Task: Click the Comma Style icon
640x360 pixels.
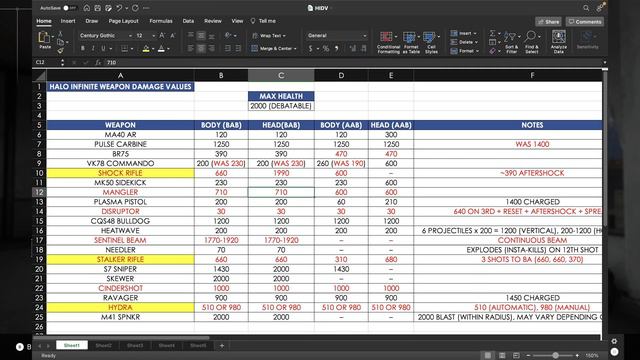Action: 337,49
